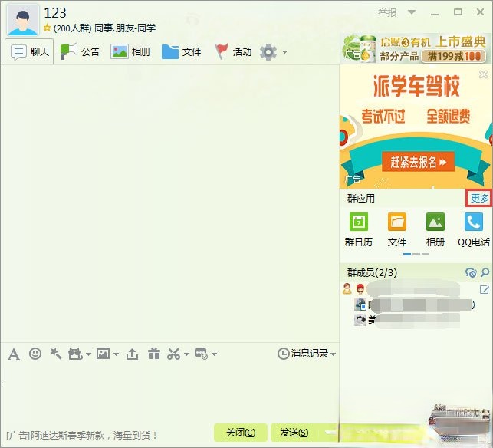The height and width of the screenshot is (448, 493).
Task: Click the gift box icon
Action: pyautogui.click(x=154, y=354)
